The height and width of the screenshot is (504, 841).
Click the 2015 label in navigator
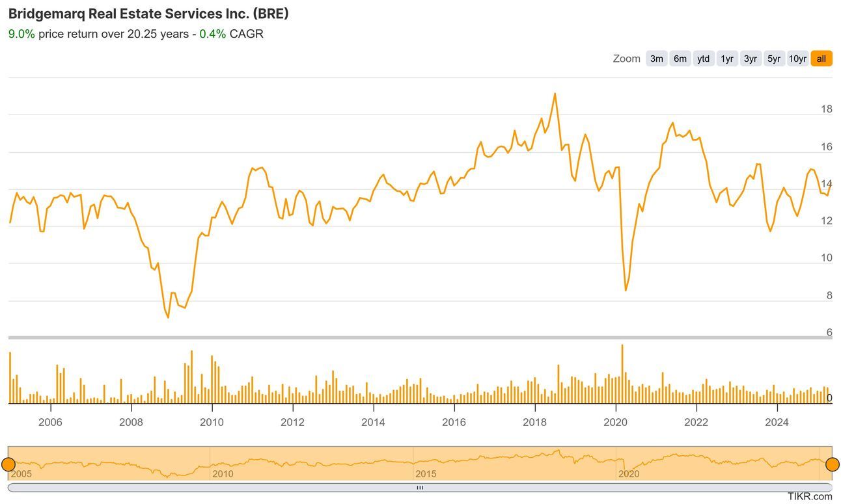[x=426, y=474]
